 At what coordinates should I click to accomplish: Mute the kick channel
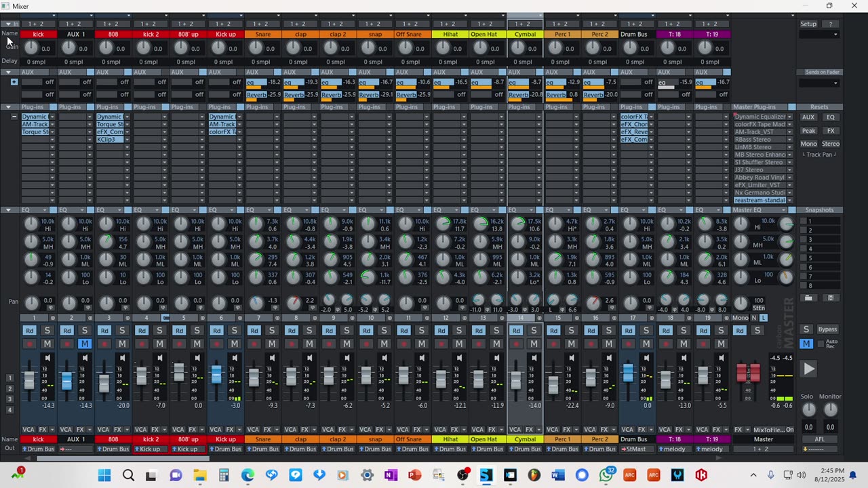[47, 344]
